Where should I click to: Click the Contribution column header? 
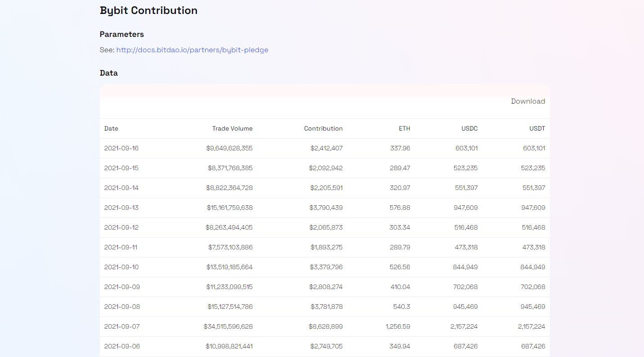[323, 128]
